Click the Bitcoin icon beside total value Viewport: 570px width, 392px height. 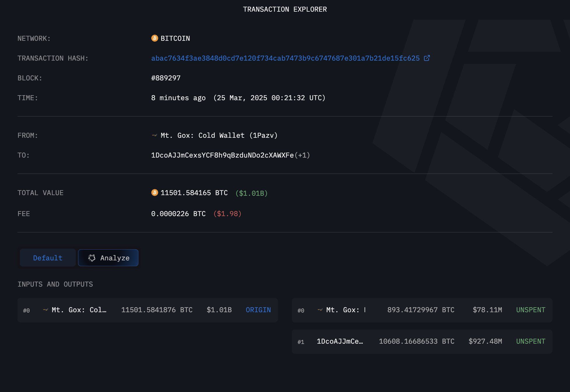point(154,193)
